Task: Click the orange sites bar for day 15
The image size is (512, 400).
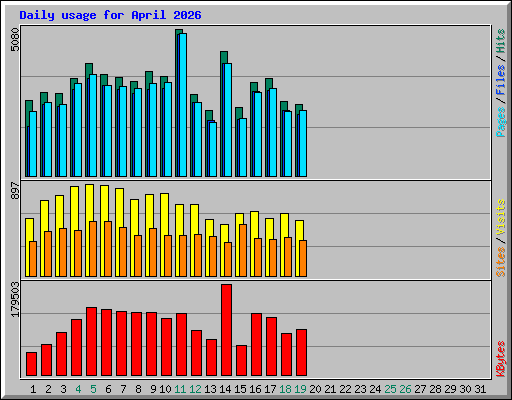Action: click(243, 250)
